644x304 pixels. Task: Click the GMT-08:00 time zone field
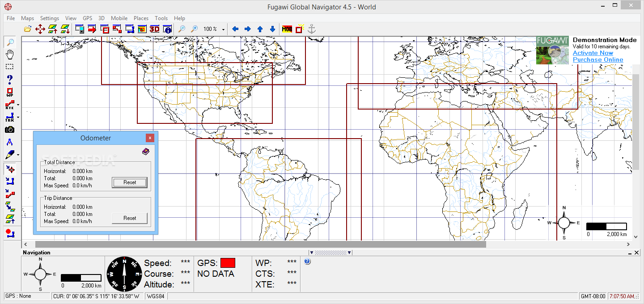point(593,296)
